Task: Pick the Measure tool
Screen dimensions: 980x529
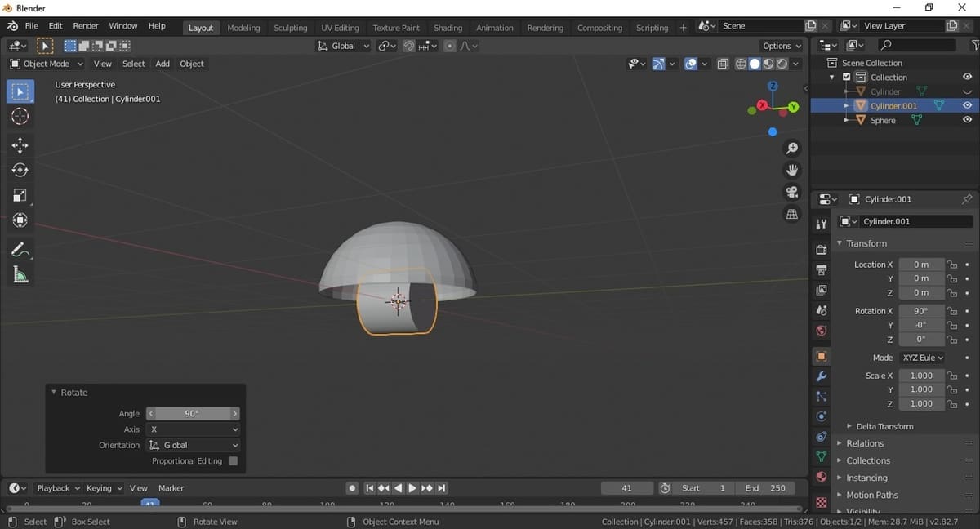Action: click(x=20, y=275)
